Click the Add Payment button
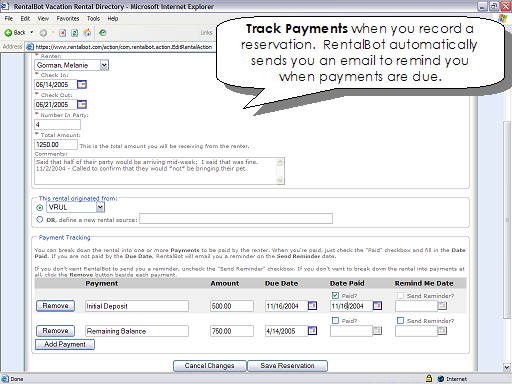Screen dimensions: 512x384 [65, 344]
